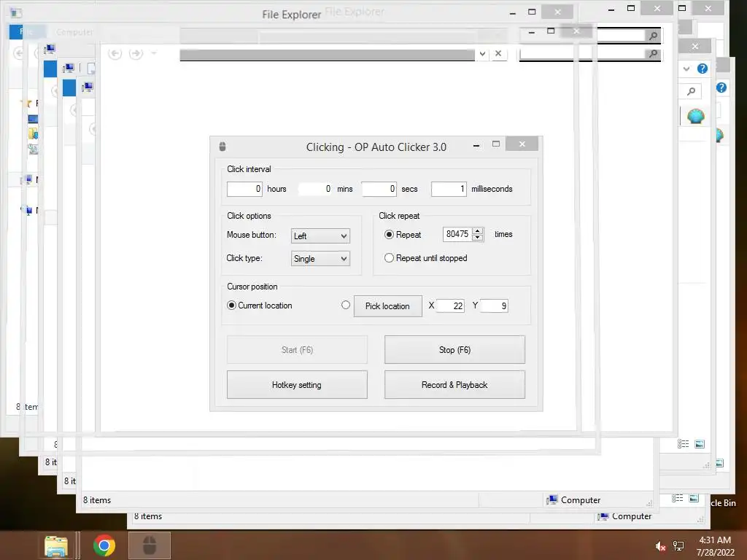Click the upper search box magnifier icon
The height and width of the screenshot is (560, 747).
[653, 35]
